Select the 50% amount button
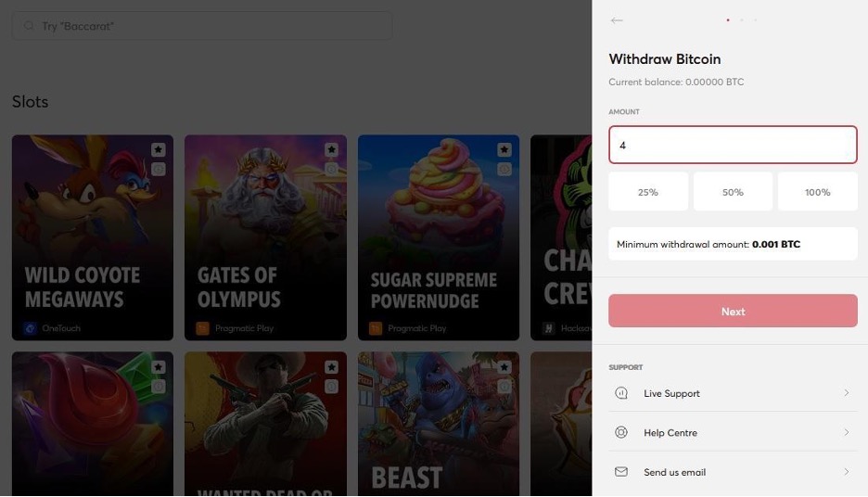This screenshot has width=868, height=497. (733, 192)
